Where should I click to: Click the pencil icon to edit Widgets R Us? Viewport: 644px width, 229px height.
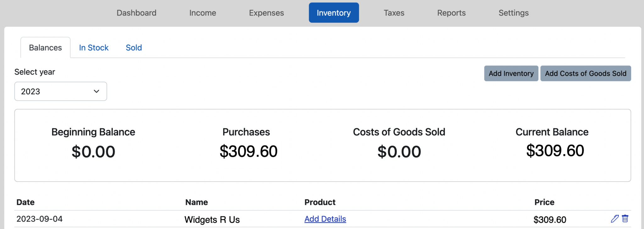(615, 218)
